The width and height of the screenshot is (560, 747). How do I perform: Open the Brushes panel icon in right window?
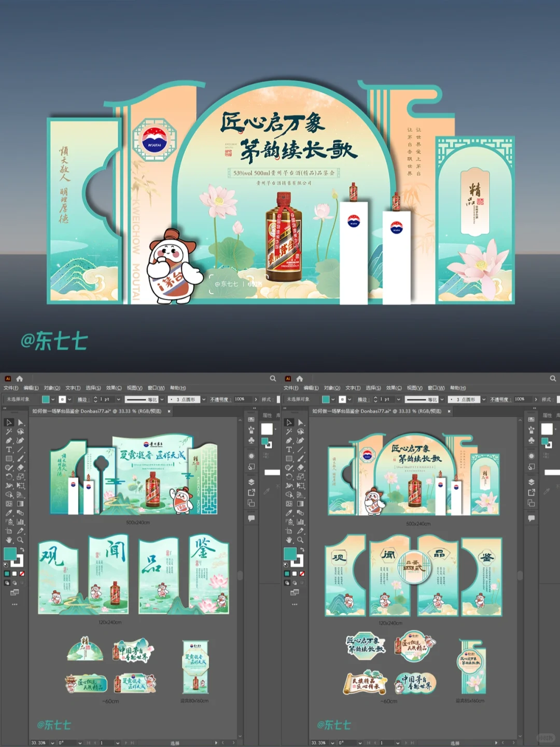(x=531, y=430)
